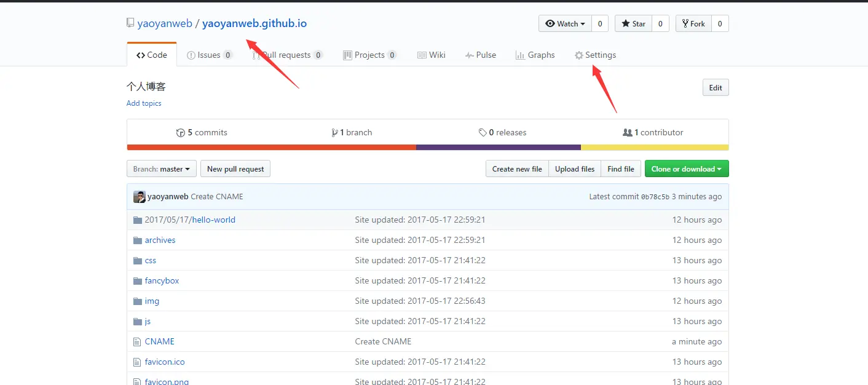The width and height of the screenshot is (868, 385).
Task: Open the Issues tab
Action: 210,55
